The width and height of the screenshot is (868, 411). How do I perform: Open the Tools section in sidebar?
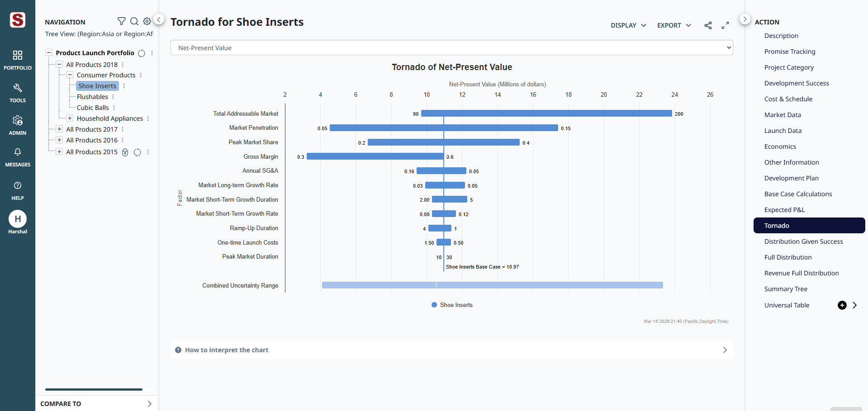pyautogui.click(x=18, y=93)
